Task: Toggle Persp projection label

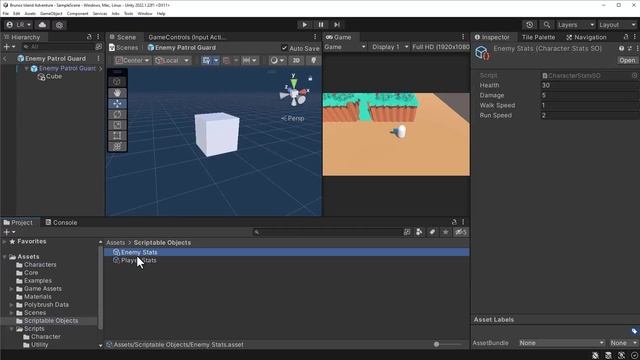Action: tap(293, 118)
